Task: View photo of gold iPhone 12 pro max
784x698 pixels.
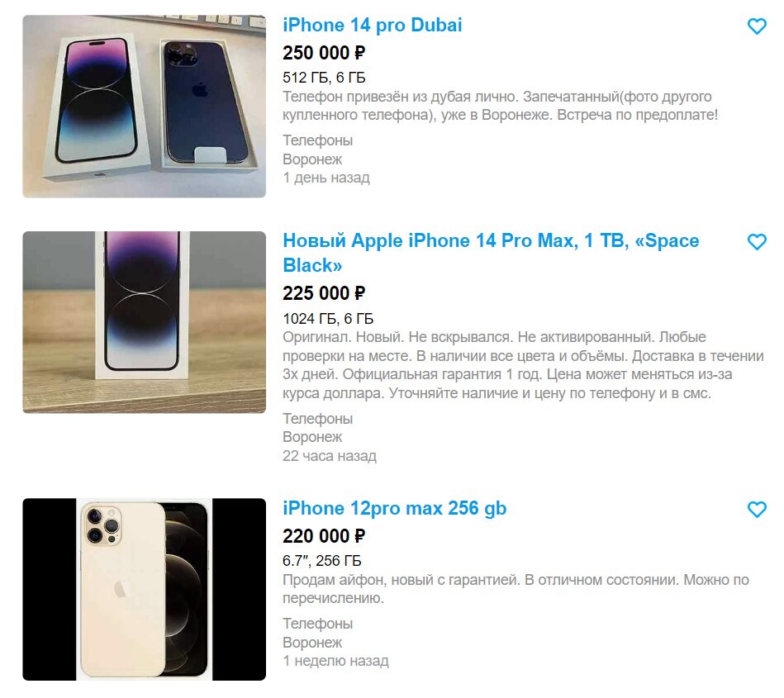Action: (144, 590)
